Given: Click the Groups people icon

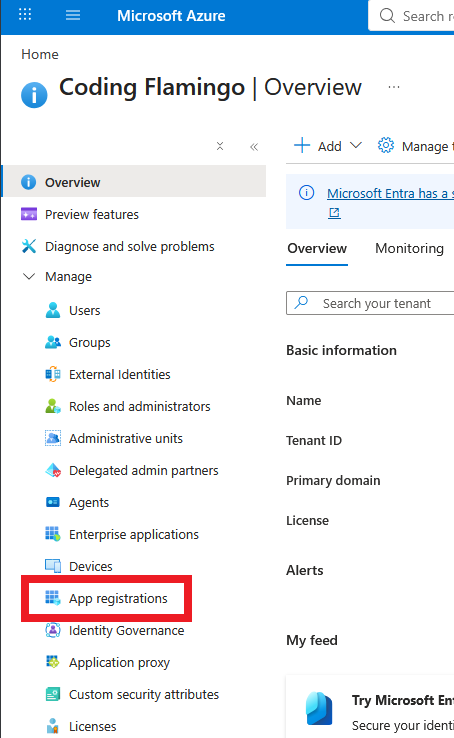Looking at the screenshot, I should [53, 342].
